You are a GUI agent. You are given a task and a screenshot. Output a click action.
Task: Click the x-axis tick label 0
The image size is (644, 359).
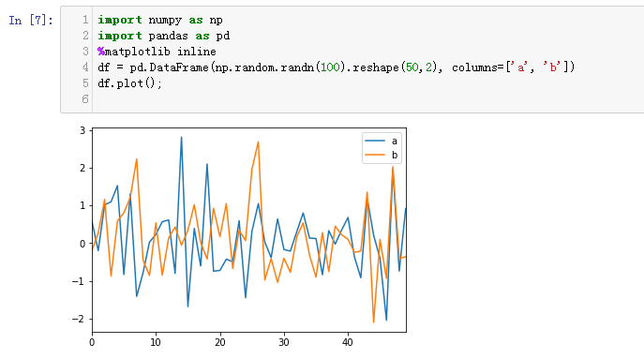coord(92,342)
